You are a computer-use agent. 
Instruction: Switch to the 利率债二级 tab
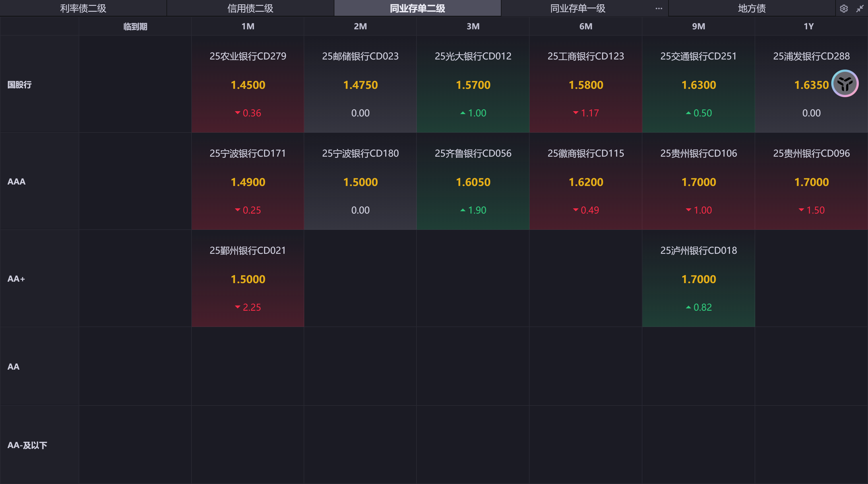pyautogui.click(x=83, y=8)
